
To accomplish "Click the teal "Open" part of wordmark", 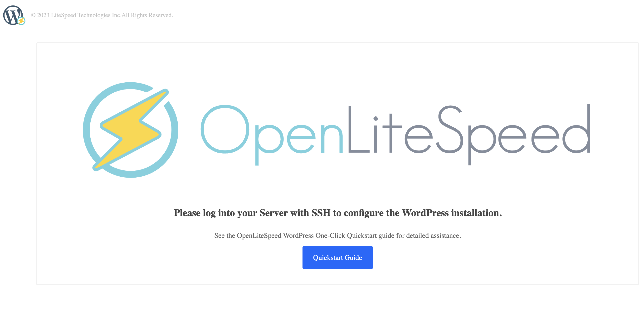I will 272,135.
